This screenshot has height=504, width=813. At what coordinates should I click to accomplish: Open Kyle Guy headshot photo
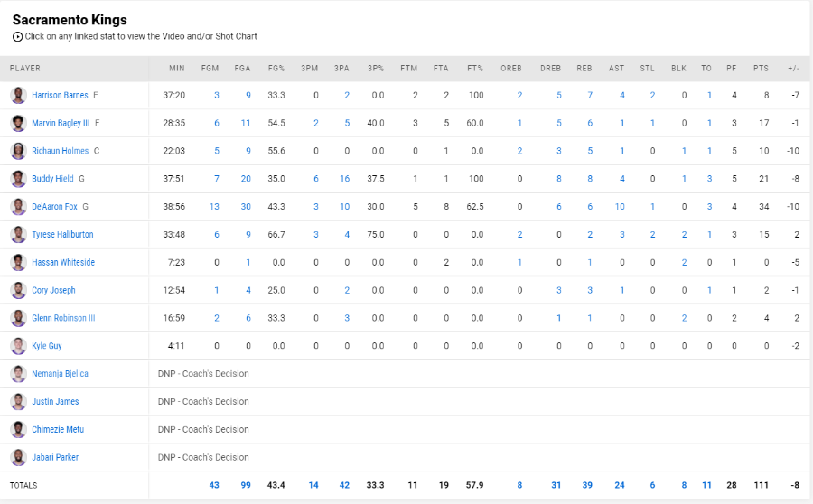(x=19, y=346)
